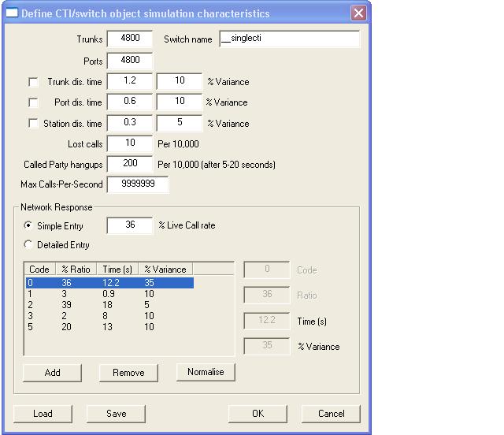
Task: Click the Time (s) column header
Action: (117, 269)
